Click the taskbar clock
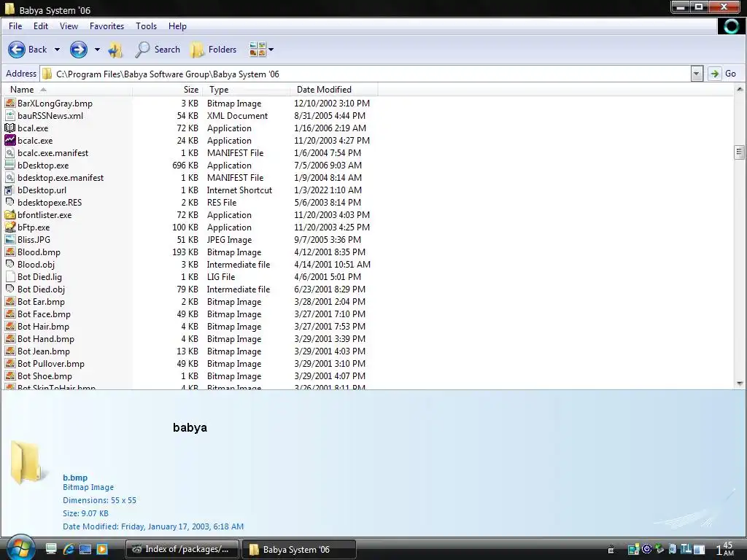The image size is (747, 560). coord(725,549)
